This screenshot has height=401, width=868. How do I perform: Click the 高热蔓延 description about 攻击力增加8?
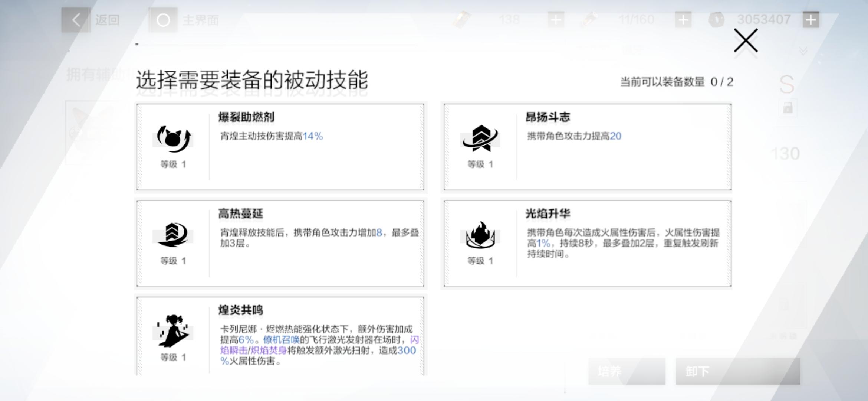[319, 238]
